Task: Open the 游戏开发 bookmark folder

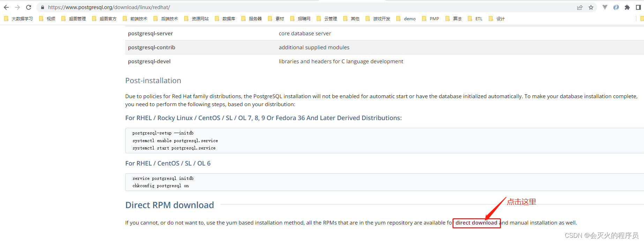Action: click(378, 19)
